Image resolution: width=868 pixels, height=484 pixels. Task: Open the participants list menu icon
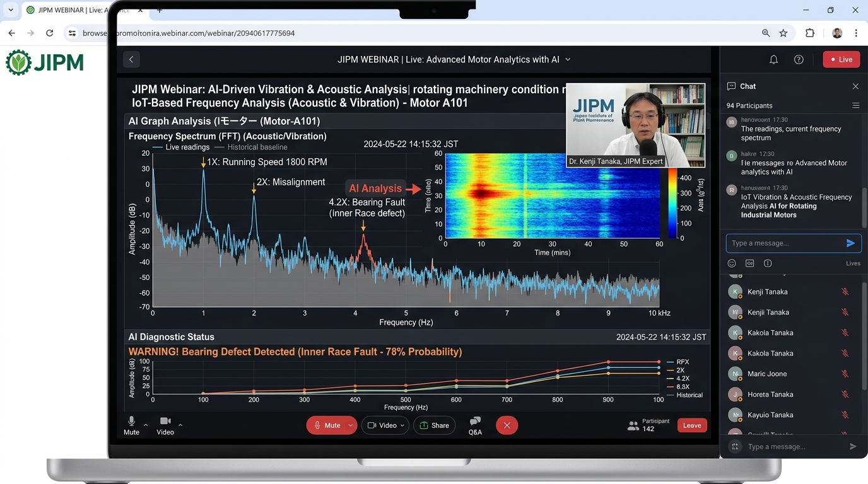click(856, 105)
